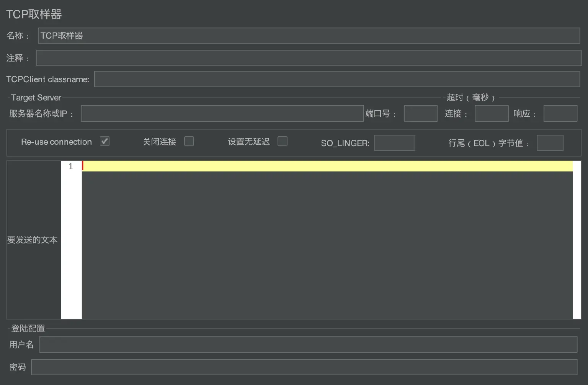Click the white strip at editor's right edge

[x=577, y=240]
